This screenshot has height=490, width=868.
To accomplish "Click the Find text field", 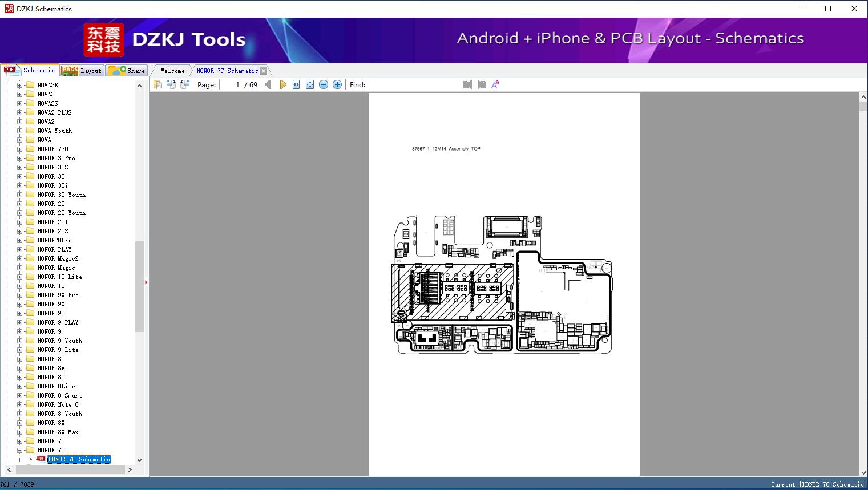I will (x=414, y=84).
